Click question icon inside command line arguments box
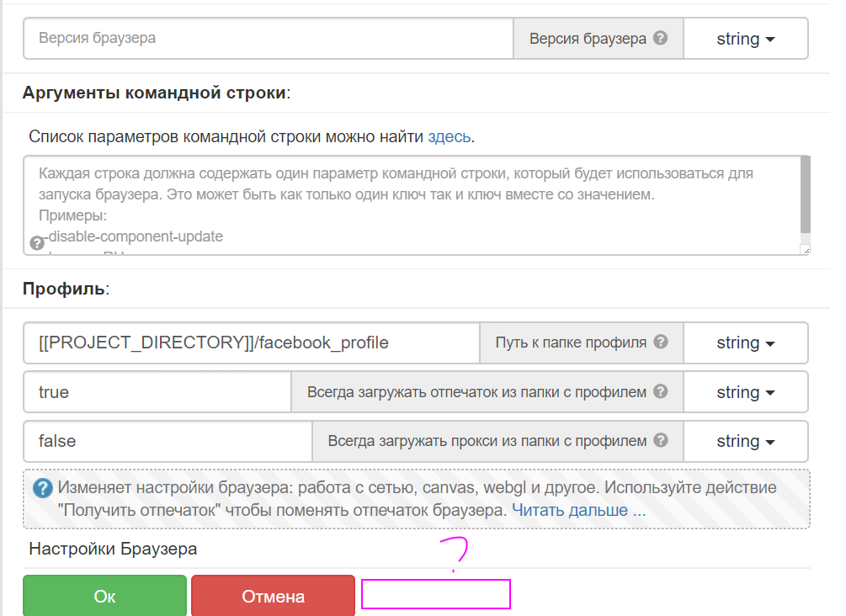This screenshot has width=846, height=616. (x=37, y=243)
